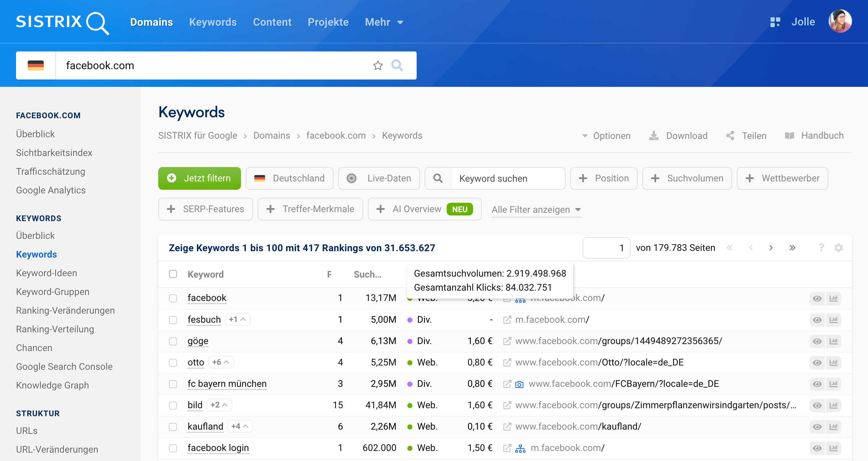Open the domain search magnifier icon
Screen dimensions: 868x461
[398, 65]
